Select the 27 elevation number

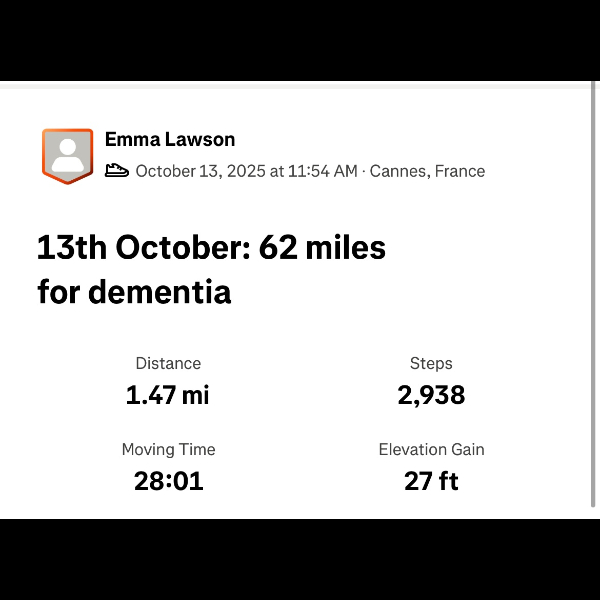(417, 481)
